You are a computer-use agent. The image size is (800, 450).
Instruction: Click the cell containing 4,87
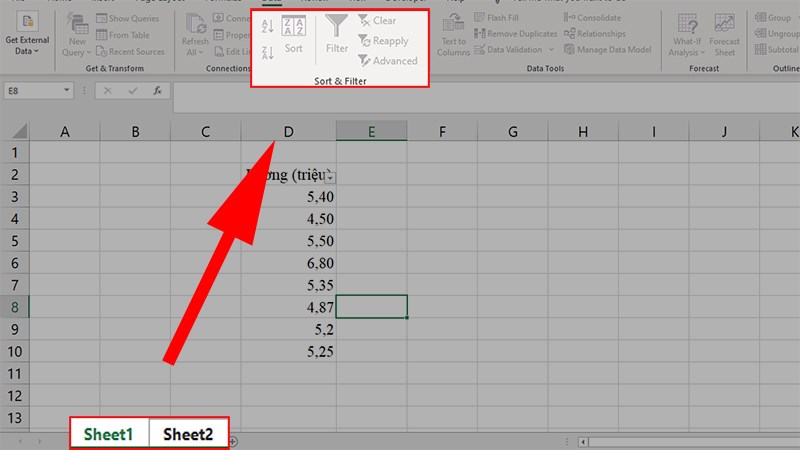point(288,307)
